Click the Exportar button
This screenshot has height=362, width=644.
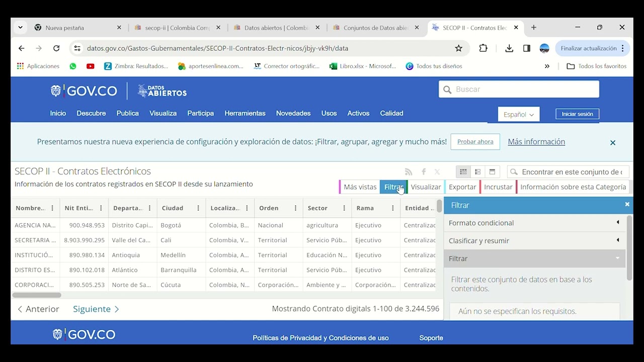(462, 187)
